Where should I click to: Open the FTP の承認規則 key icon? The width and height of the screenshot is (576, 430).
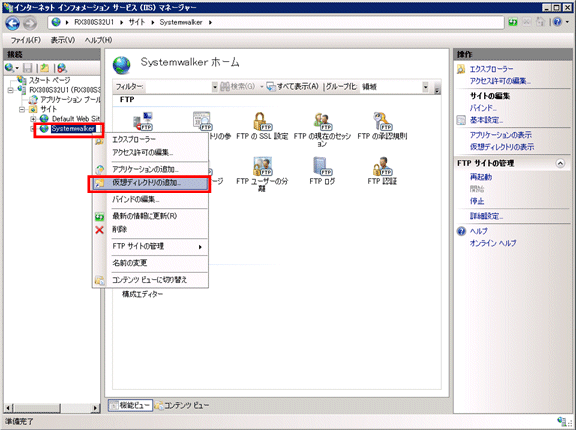(x=382, y=121)
